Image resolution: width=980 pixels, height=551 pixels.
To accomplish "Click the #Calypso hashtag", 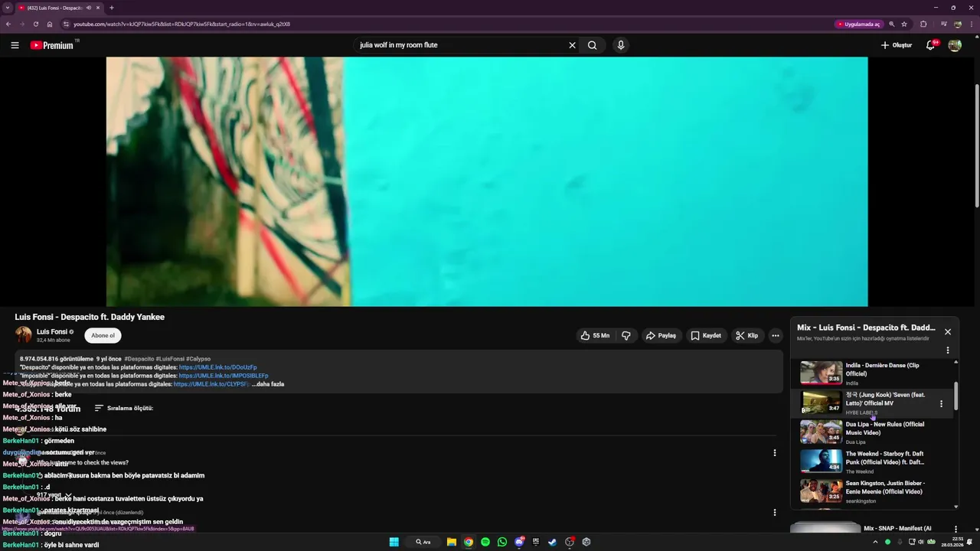I will tap(198, 359).
